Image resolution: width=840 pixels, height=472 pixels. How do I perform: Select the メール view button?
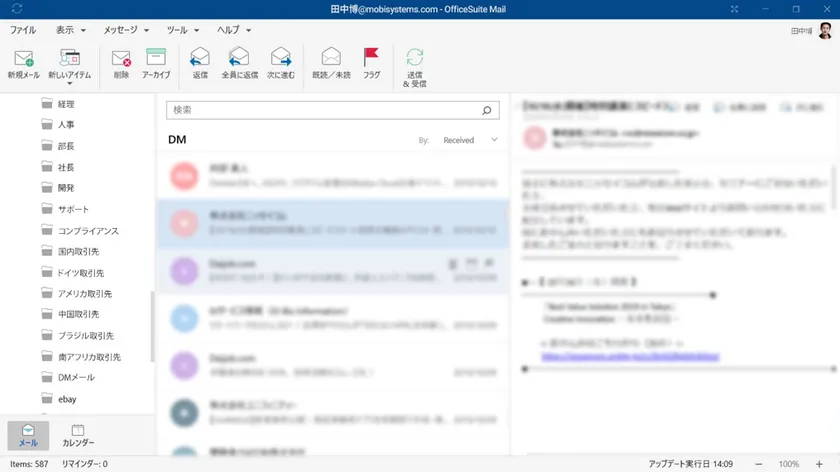coord(29,435)
